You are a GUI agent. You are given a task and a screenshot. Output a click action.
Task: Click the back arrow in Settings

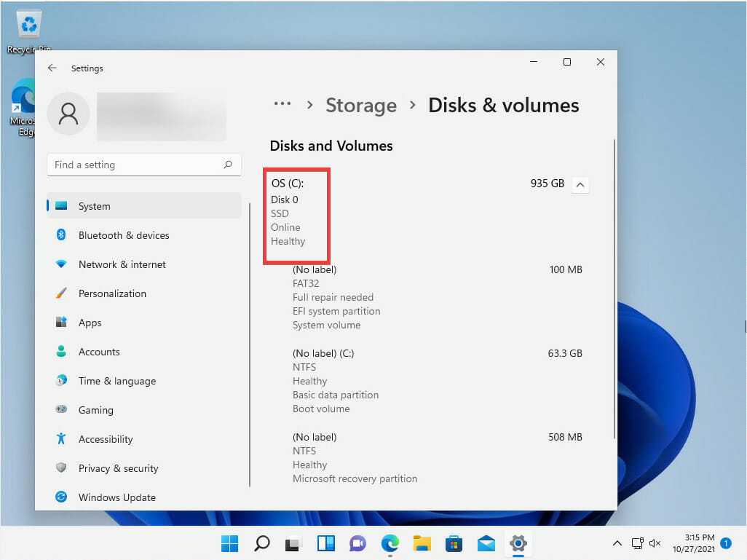[x=52, y=68]
